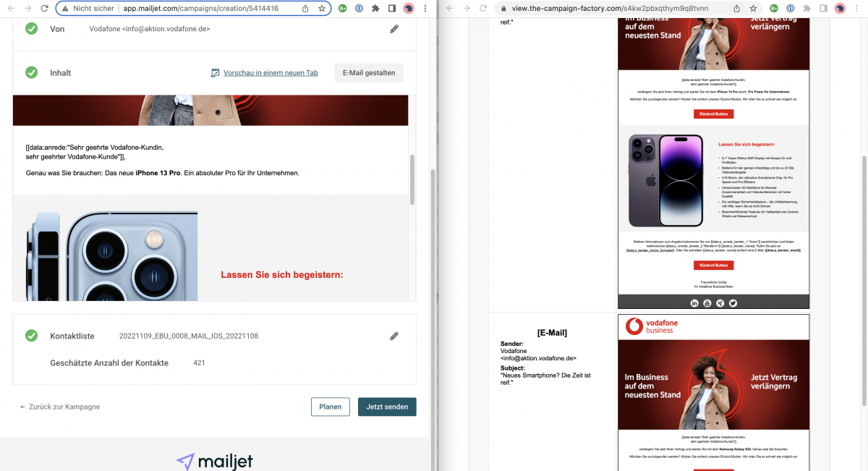Image resolution: width=868 pixels, height=471 pixels.
Task: Click the iPhone 13 Pro camera image in preview
Action: click(112, 256)
